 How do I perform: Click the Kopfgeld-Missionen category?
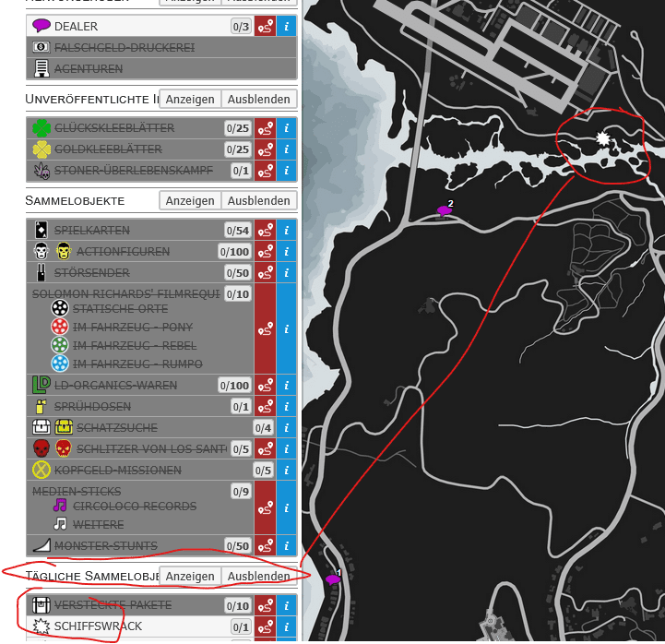[151, 470]
